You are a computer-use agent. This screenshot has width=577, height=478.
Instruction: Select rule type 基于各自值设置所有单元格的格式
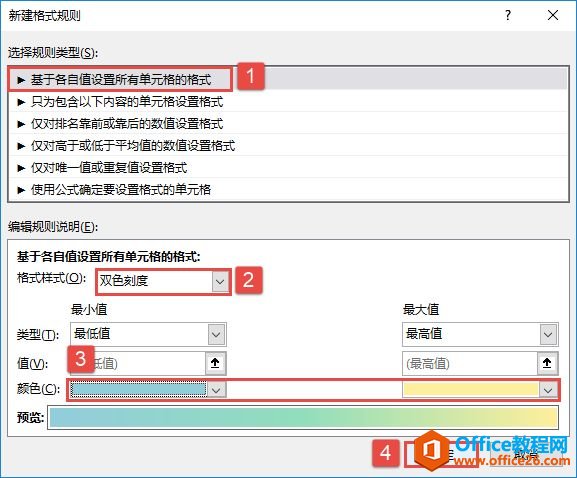(x=288, y=79)
